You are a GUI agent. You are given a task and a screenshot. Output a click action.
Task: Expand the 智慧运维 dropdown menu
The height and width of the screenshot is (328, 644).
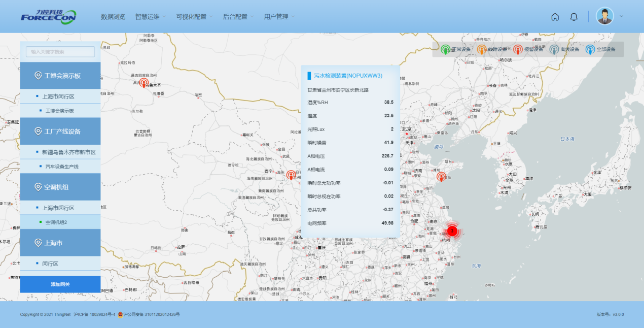150,17
